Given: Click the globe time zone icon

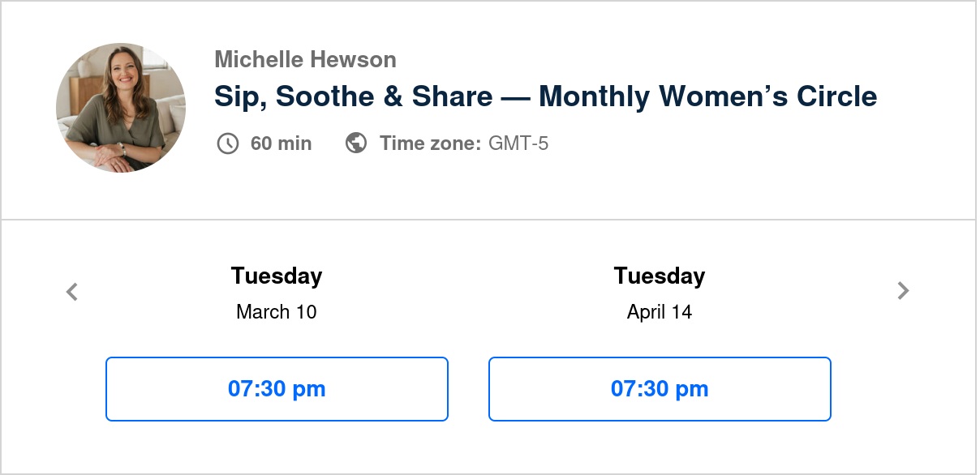Looking at the screenshot, I should pos(355,143).
